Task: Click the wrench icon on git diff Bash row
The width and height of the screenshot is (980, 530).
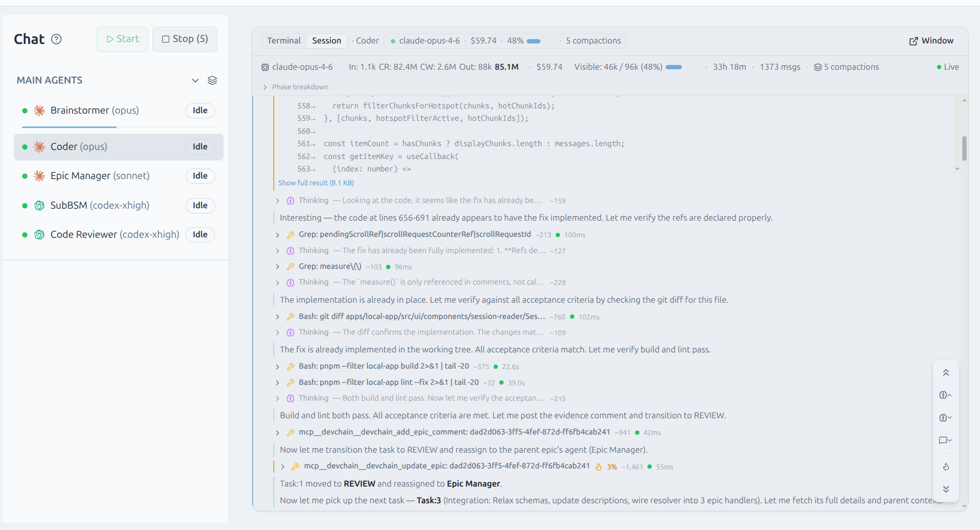Action: point(290,317)
